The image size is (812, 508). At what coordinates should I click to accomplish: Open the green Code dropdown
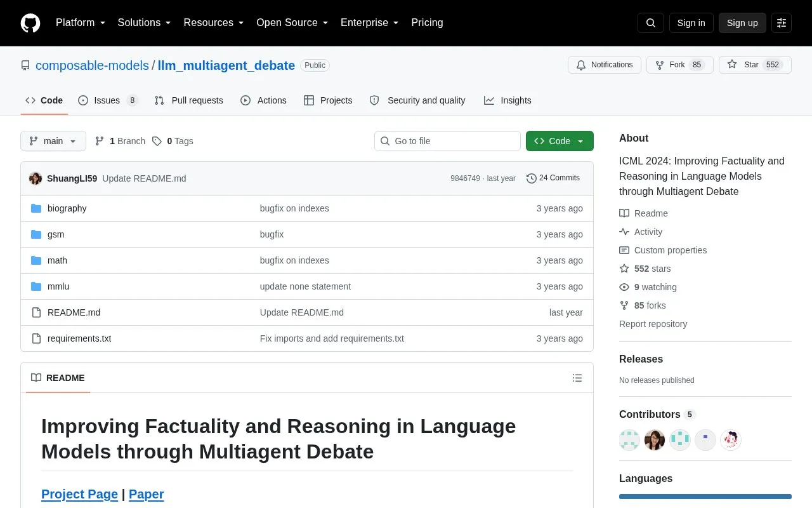point(560,141)
